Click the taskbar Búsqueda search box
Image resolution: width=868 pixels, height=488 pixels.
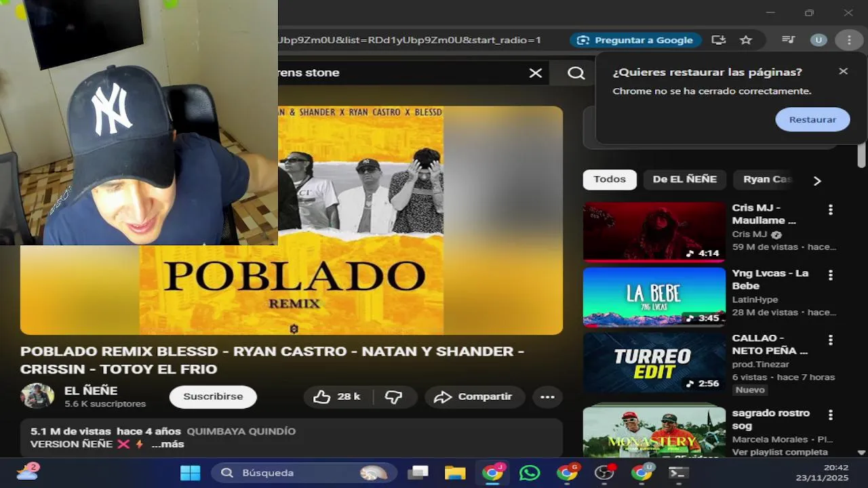(304, 472)
